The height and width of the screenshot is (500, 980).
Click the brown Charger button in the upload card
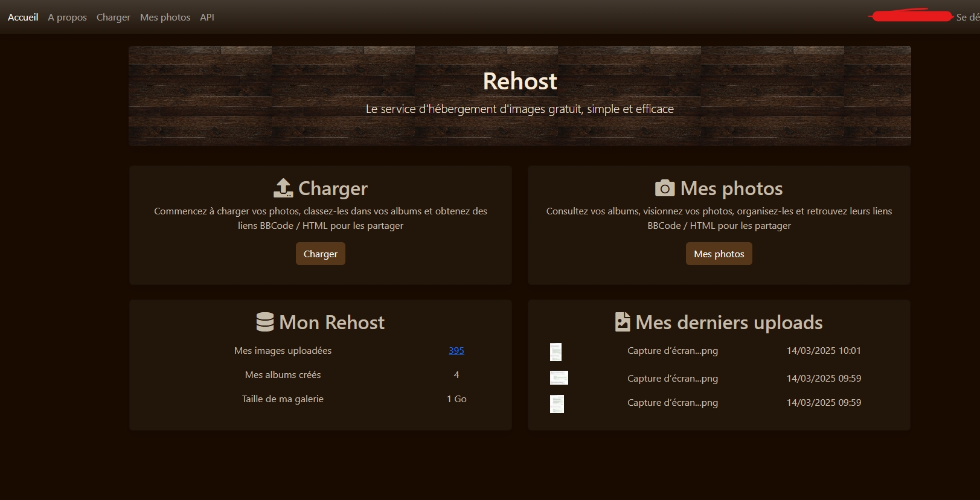click(321, 254)
